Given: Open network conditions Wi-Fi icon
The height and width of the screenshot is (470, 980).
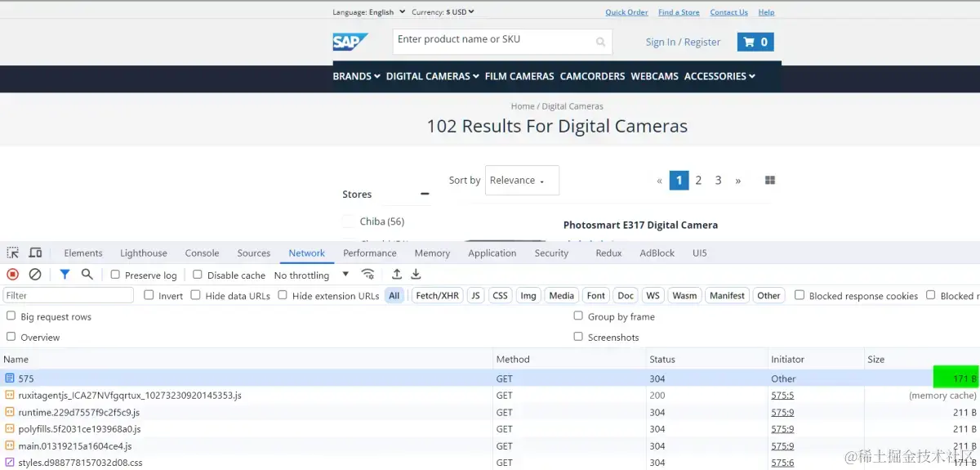Looking at the screenshot, I should pyautogui.click(x=367, y=275).
